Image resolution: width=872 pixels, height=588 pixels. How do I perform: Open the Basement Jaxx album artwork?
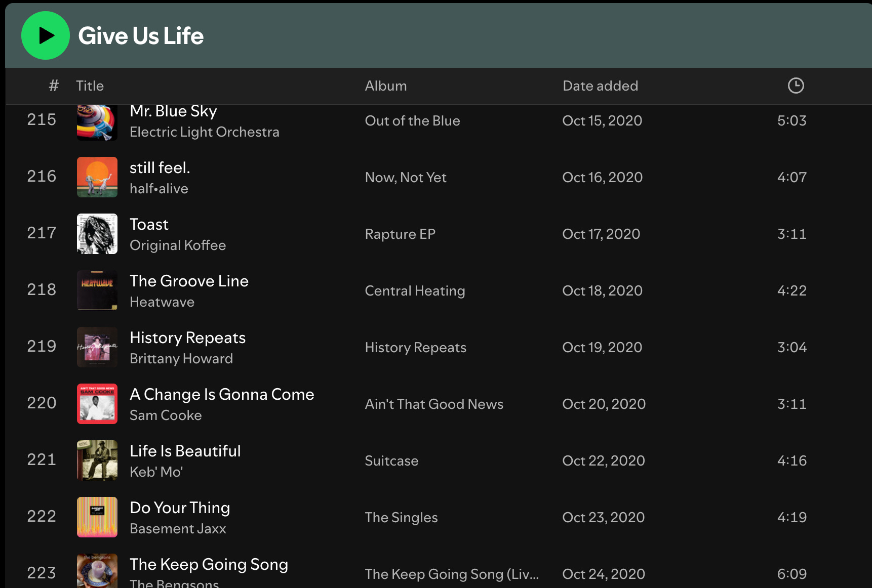pos(97,517)
